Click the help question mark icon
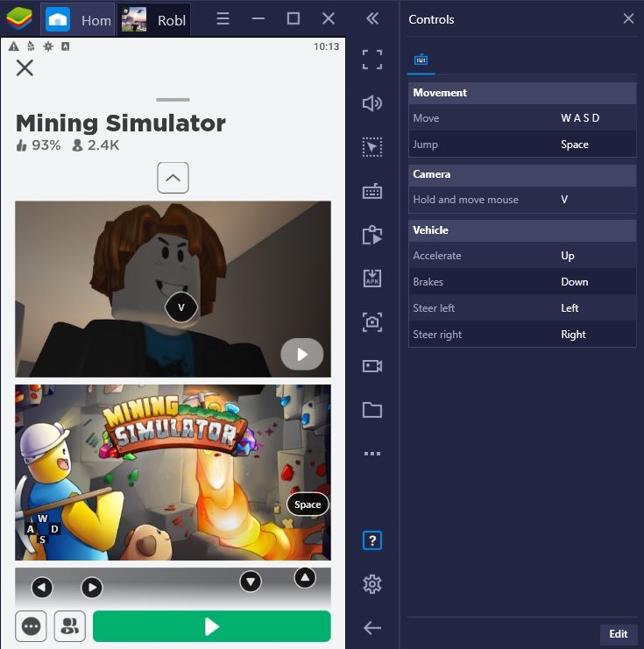This screenshot has width=644, height=649. click(x=372, y=540)
